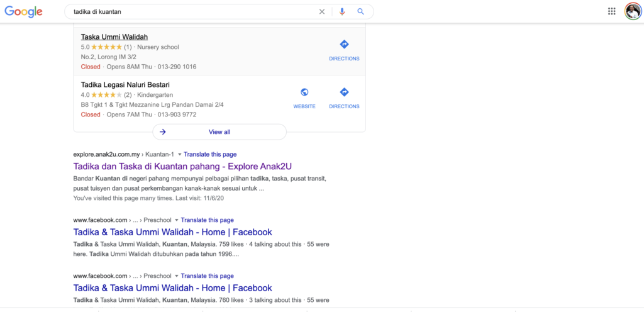This screenshot has width=644, height=312.
Task: Click the phone number 013-290 1016
Action: coord(177,67)
